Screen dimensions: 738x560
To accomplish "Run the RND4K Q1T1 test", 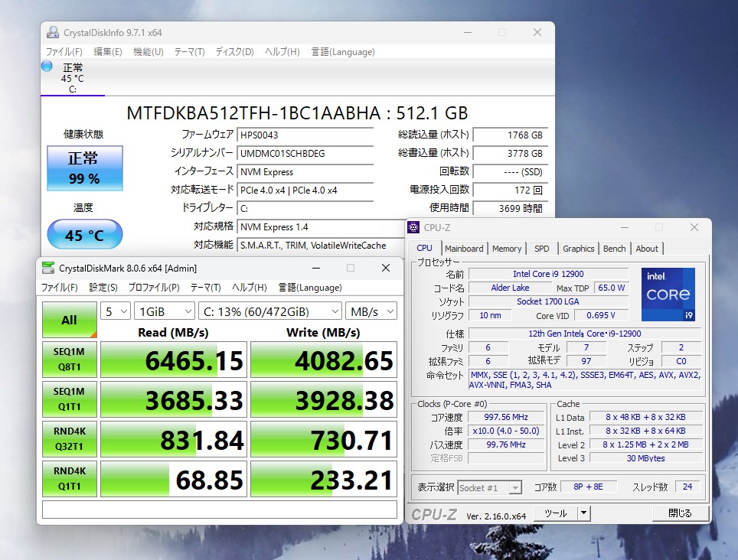I will (69, 479).
